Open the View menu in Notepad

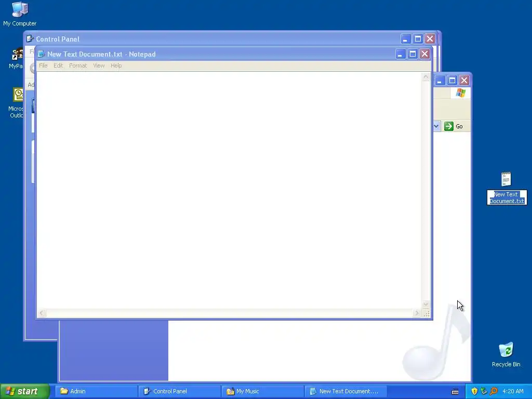(99, 65)
